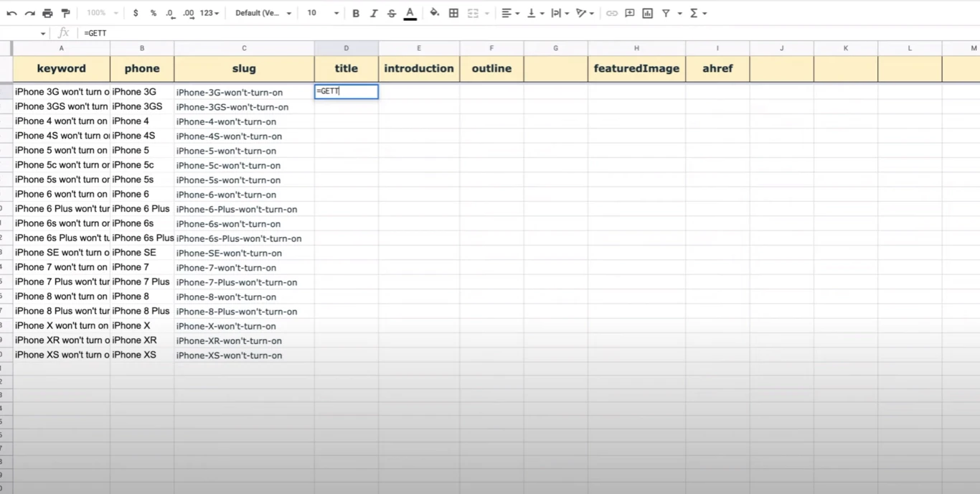Click the 'introduction' header cell
This screenshot has height=494, width=980.
[x=419, y=69]
